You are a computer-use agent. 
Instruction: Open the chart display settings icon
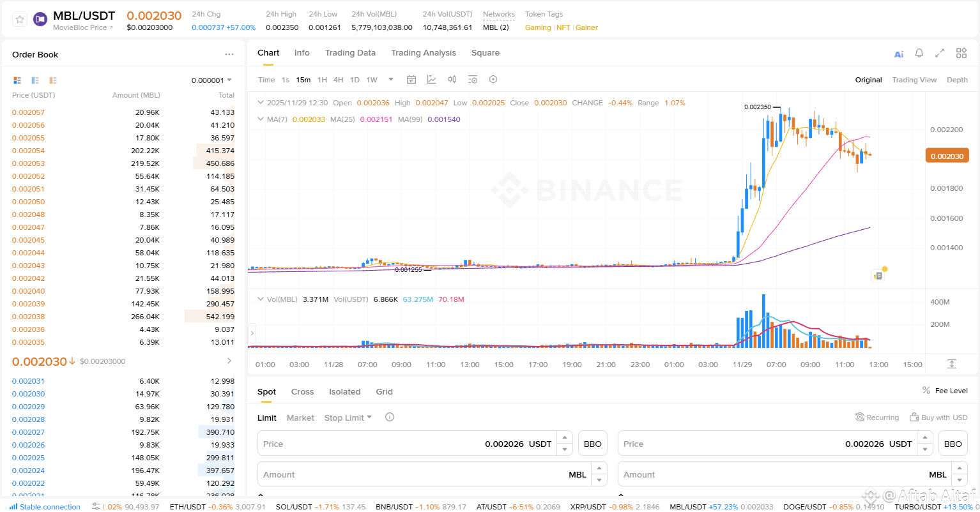tap(473, 79)
